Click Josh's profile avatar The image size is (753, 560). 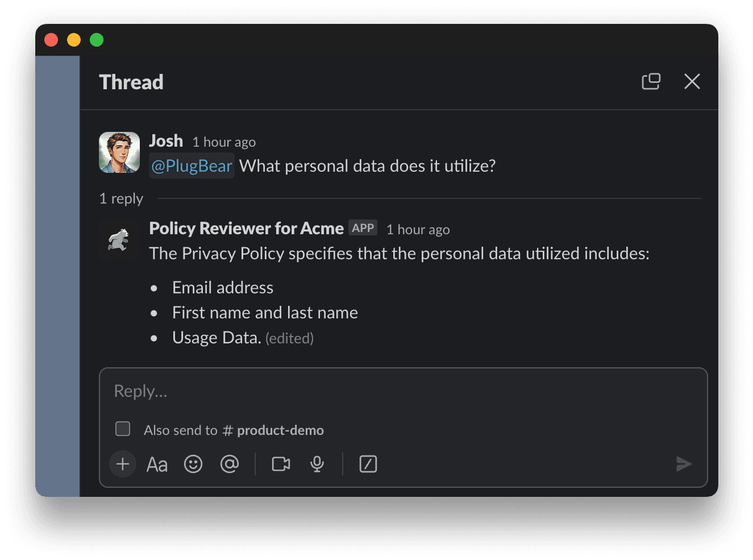pyautogui.click(x=119, y=152)
